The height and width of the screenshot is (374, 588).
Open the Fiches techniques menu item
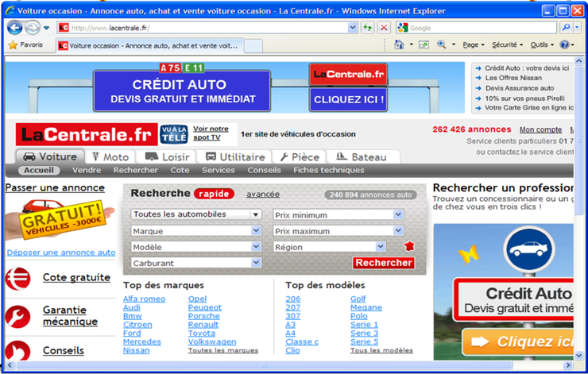click(x=328, y=170)
